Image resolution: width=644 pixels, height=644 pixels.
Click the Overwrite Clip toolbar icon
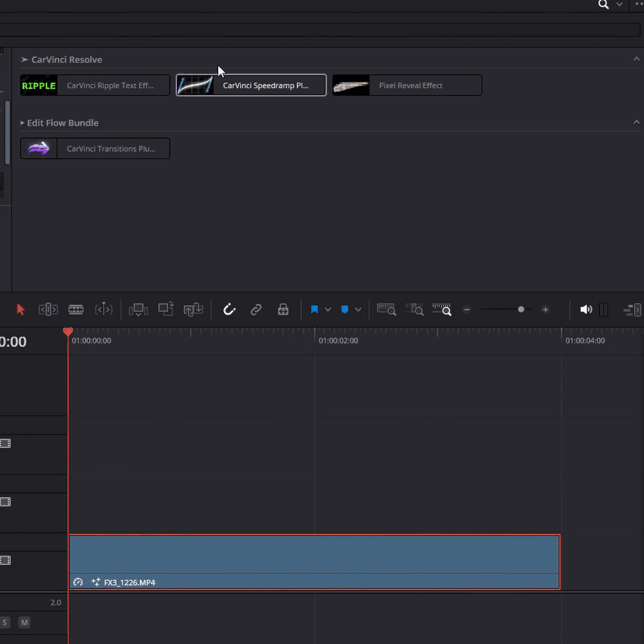click(x=166, y=309)
